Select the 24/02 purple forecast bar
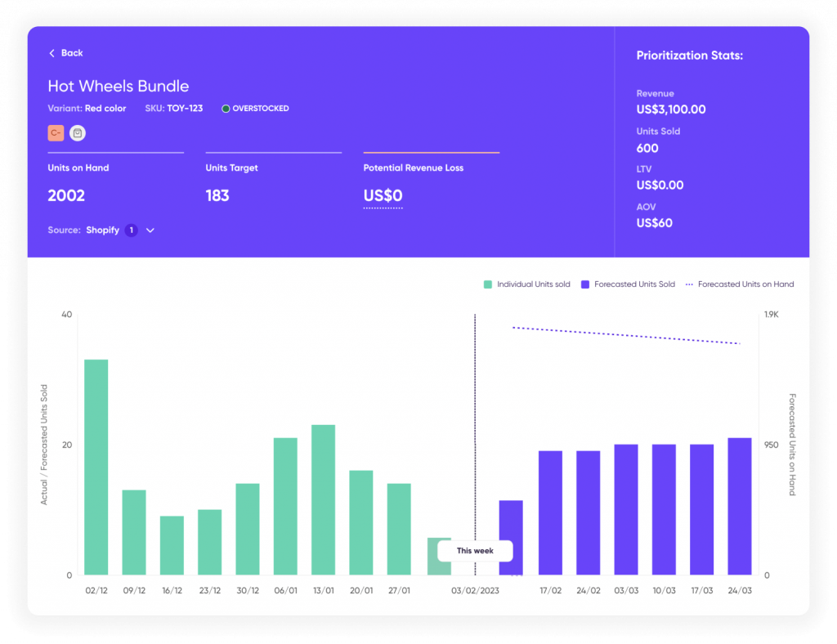 [x=589, y=512]
